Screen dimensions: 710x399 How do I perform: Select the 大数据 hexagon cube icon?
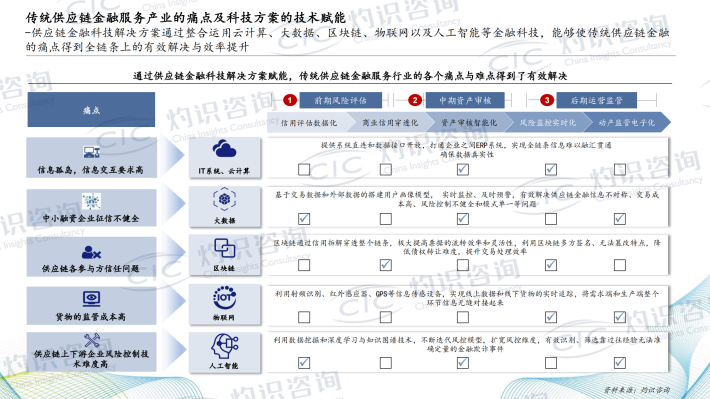[x=224, y=199]
